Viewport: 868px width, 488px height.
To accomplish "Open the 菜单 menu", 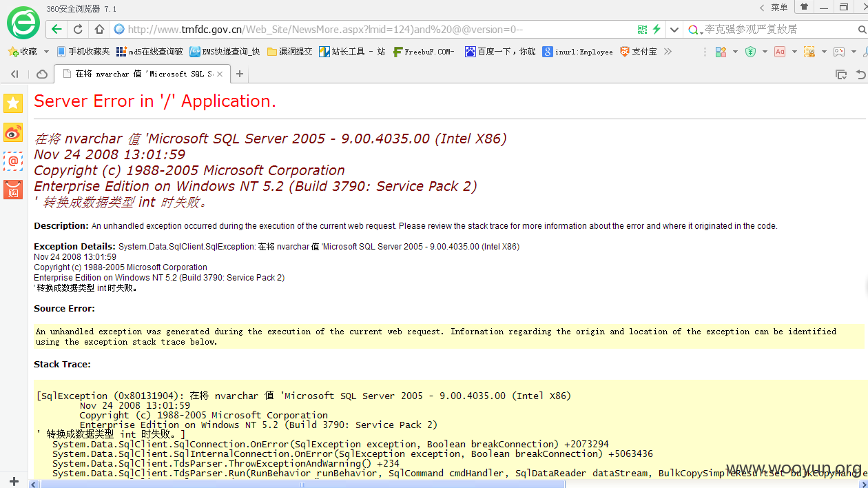I will [779, 8].
